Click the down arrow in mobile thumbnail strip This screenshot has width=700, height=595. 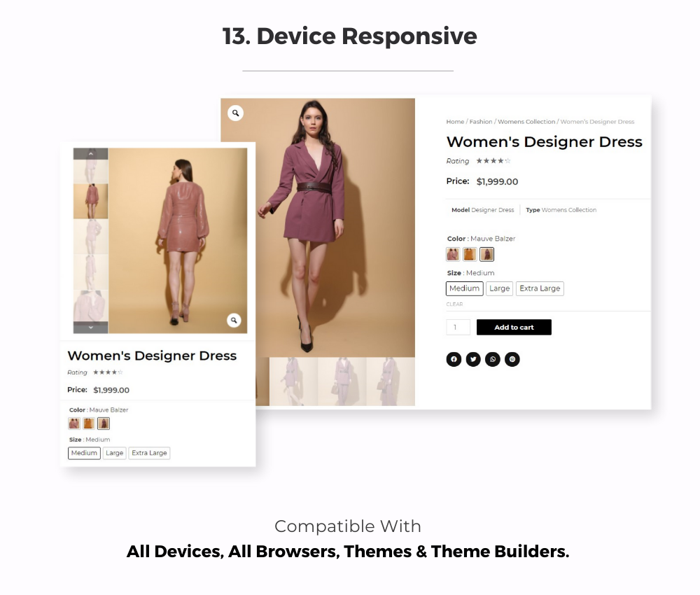(x=90, y=327)
